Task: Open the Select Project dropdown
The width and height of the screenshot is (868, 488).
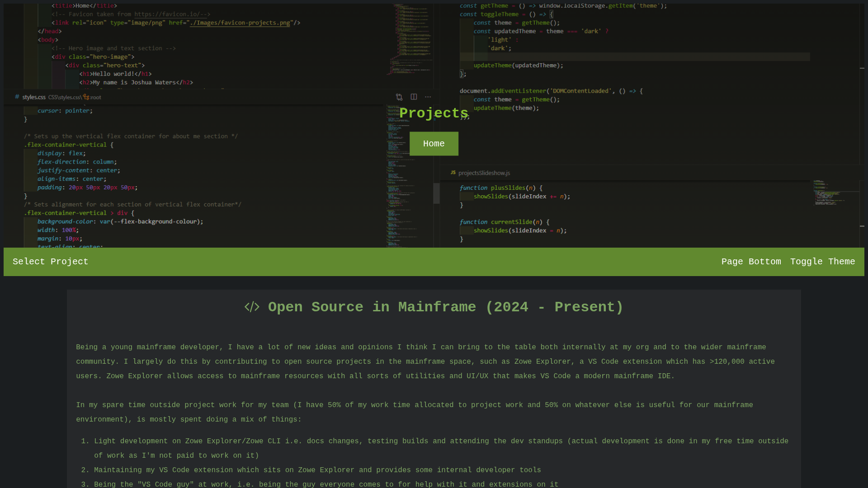Action: point(50,262)
